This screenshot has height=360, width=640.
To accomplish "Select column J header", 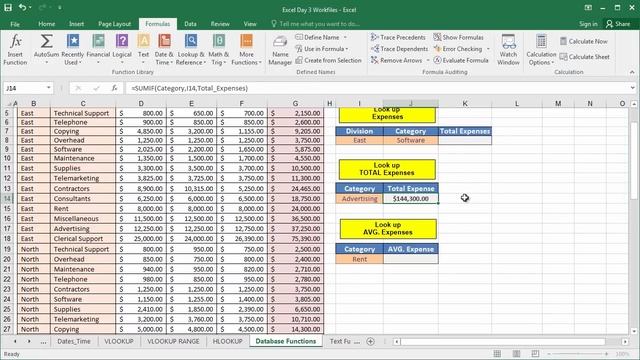I will (411, 104).
